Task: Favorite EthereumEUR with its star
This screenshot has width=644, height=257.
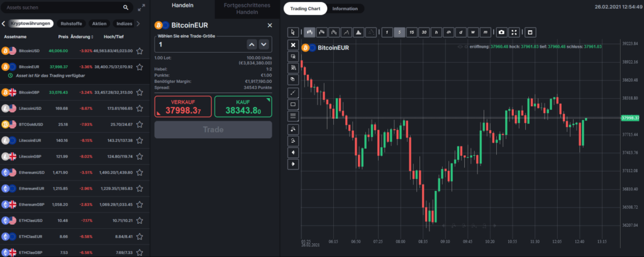Action: pyautogui.click(x=140, y=189)
